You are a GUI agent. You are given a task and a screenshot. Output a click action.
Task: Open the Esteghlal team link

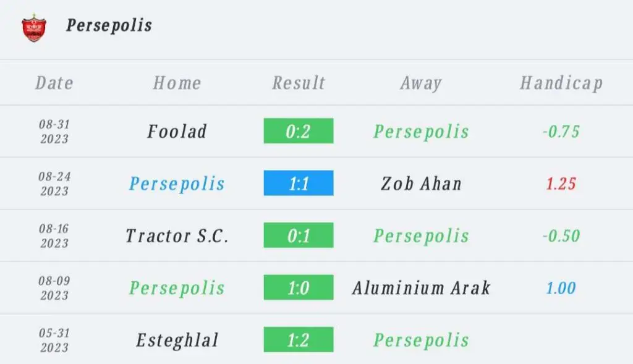[x=177, y=340]
